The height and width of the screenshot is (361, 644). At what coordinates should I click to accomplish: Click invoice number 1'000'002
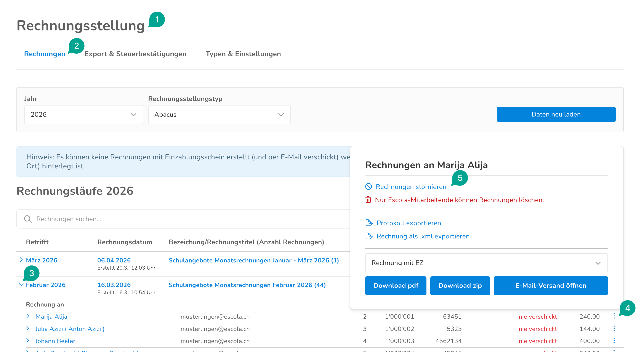(399, 329)
